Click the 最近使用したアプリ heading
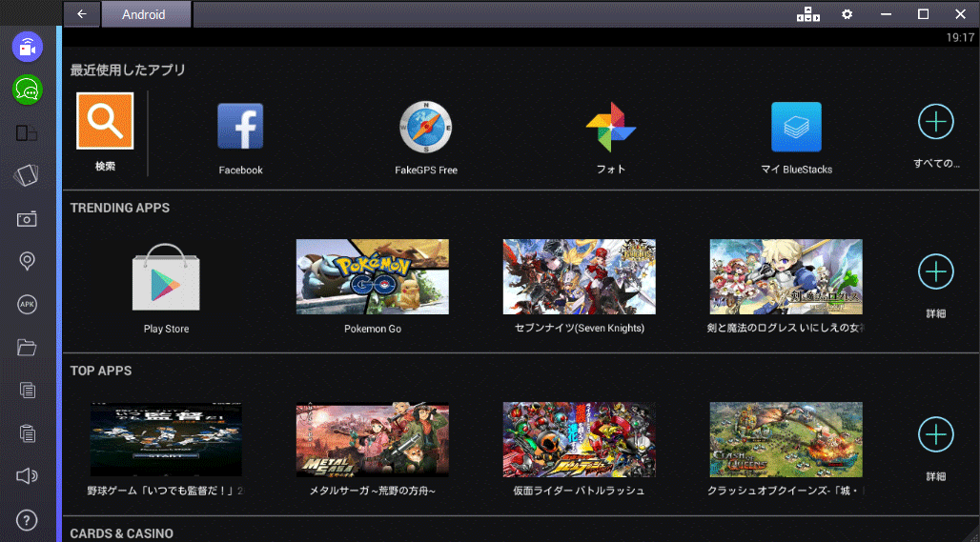This screenshot has width=980, height=542. click(128, 70)
